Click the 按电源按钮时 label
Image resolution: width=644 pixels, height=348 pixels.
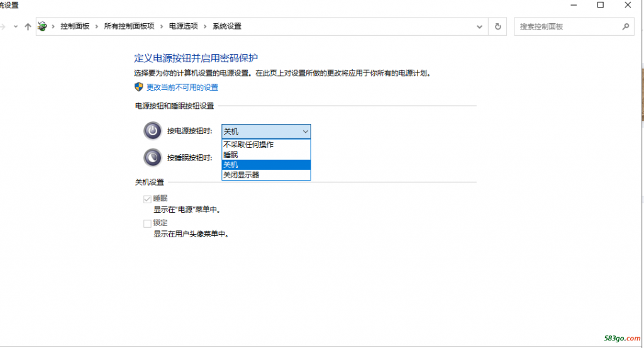(x=190, y=131)
